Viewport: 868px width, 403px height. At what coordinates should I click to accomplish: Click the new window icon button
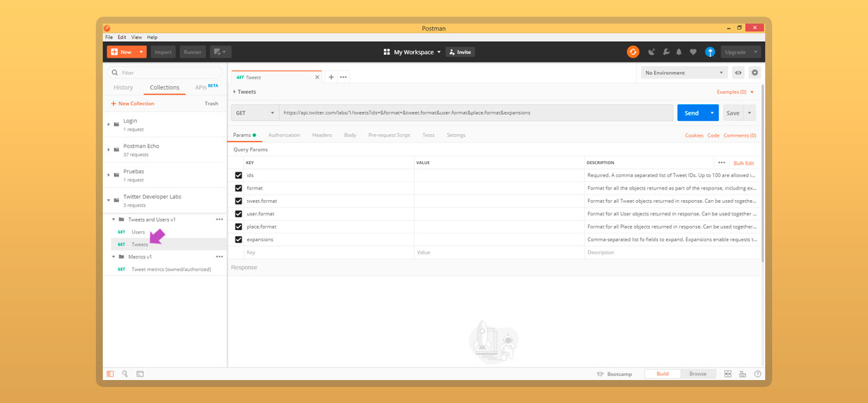point(220,52)
